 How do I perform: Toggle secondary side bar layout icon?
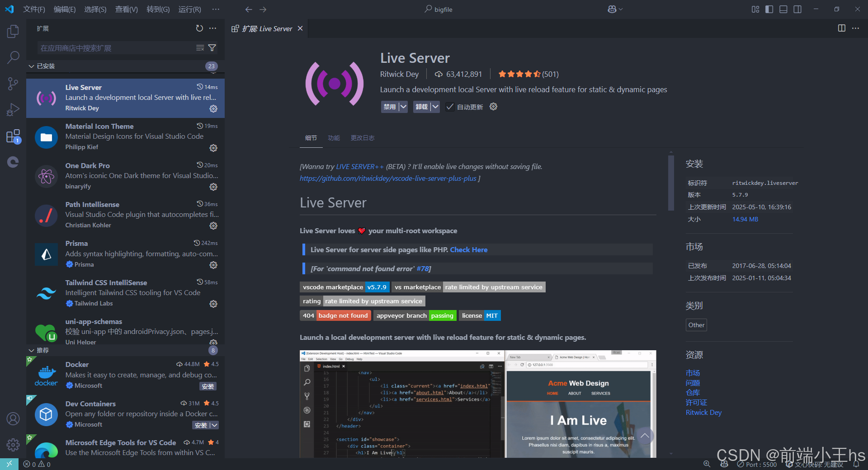click(x=797, y=9)
